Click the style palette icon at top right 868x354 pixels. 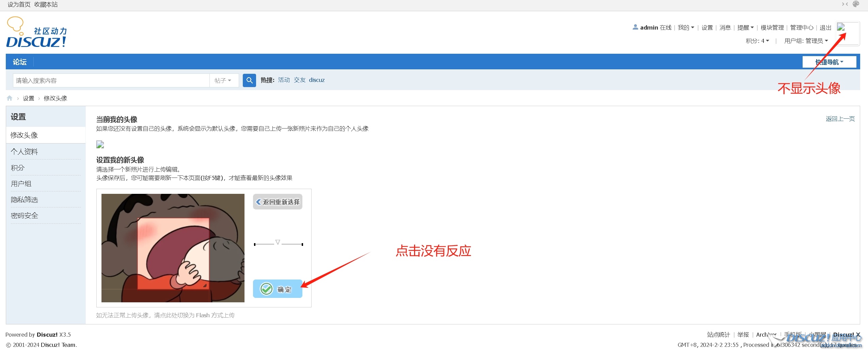(x=856, y=4)
